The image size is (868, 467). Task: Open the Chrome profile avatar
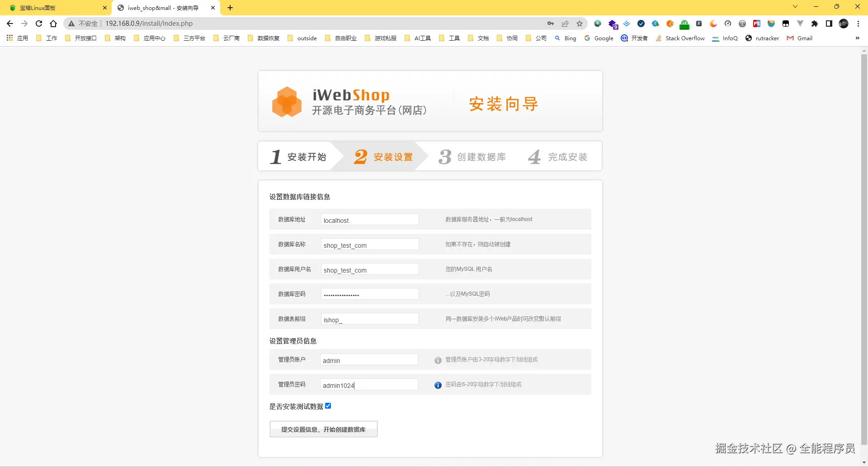pos(844,24)
